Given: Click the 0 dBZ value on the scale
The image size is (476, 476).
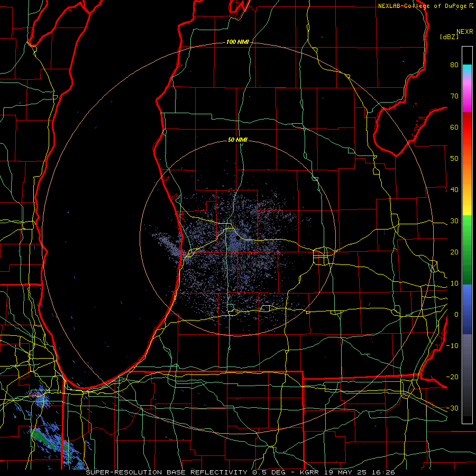Looking at the screenshot, I should click(x=456, y=315).
